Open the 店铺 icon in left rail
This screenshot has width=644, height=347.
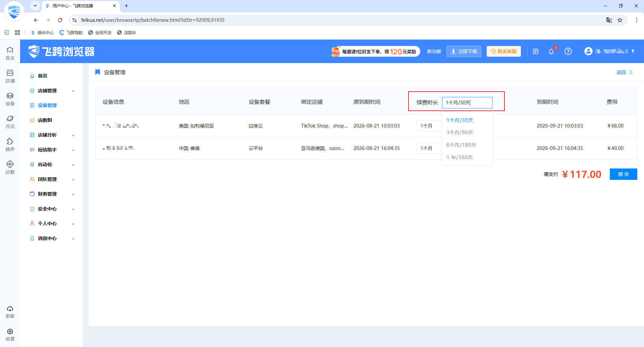[10, 76]
